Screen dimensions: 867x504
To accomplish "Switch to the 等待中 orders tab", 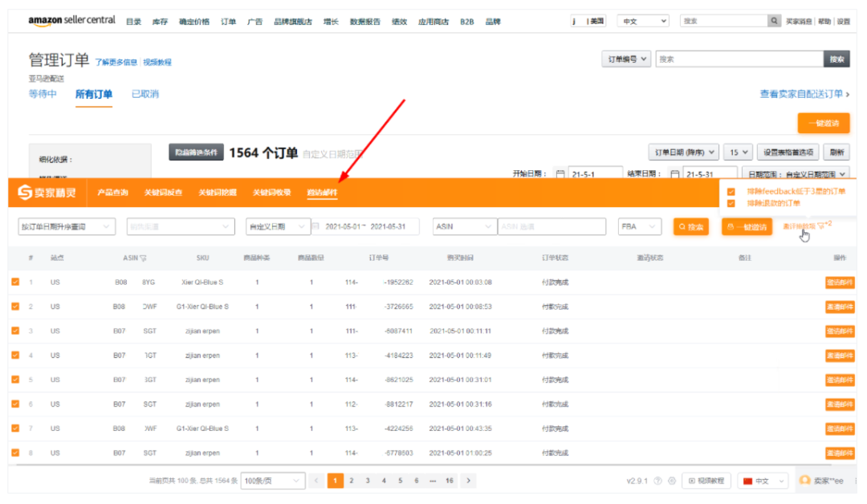I will pyautogui.click(x=43, y=94).
